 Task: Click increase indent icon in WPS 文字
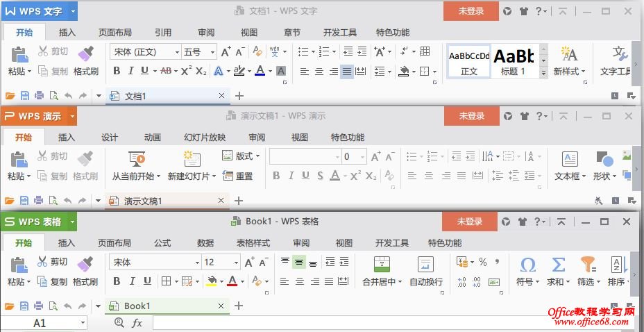[362, 51]
